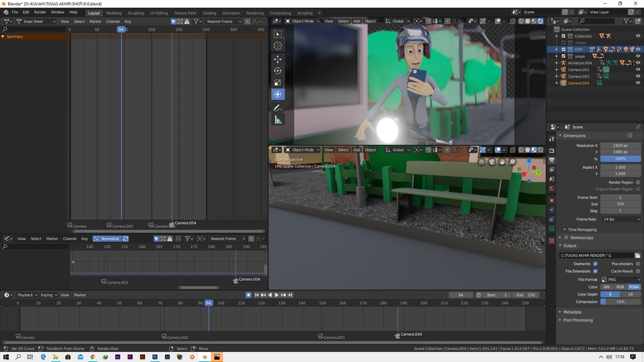
Task: Open the Frame Rate 24 fps dropdown
Action: click(621, 219)
